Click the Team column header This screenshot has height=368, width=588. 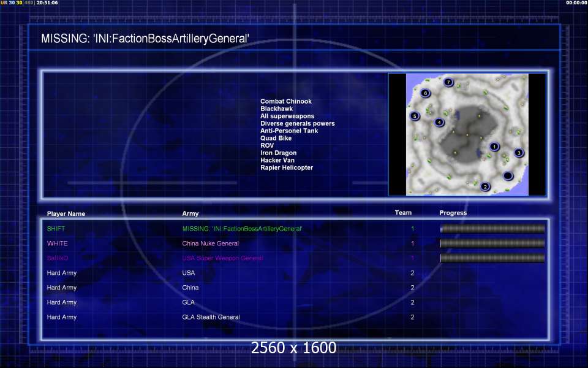[x=403, y=213]
